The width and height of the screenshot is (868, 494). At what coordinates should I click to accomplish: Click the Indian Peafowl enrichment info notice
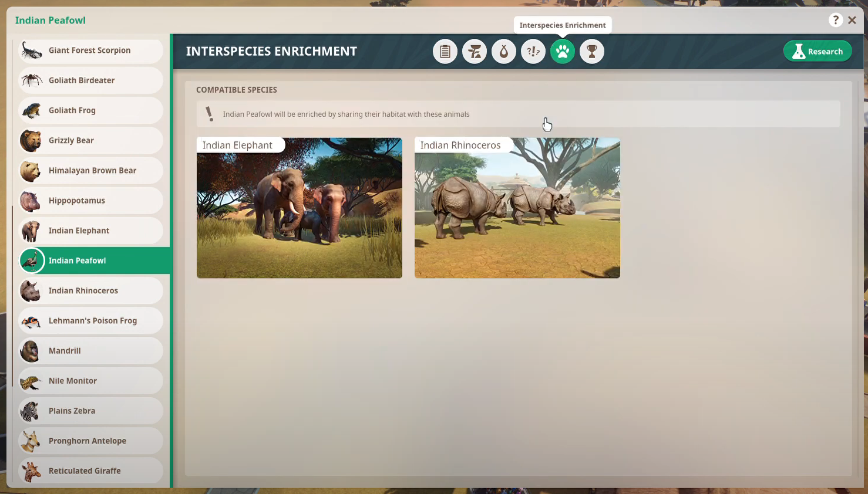coord(518,114)
